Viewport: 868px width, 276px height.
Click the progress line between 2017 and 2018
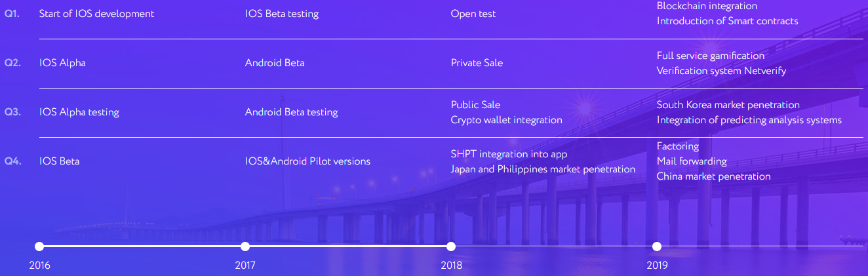(x=348, y=246)
